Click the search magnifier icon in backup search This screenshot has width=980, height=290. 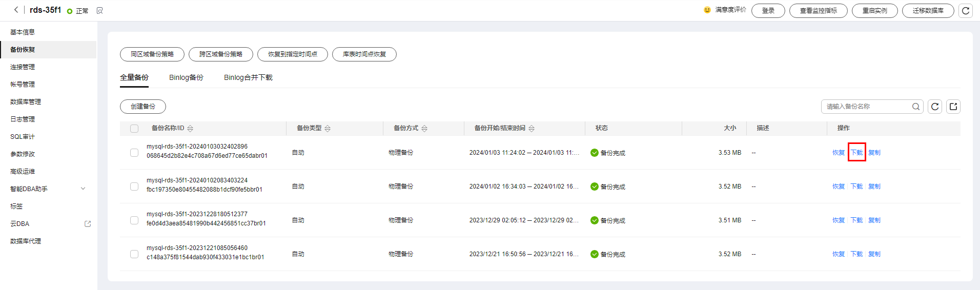click(x=915, y=107)
